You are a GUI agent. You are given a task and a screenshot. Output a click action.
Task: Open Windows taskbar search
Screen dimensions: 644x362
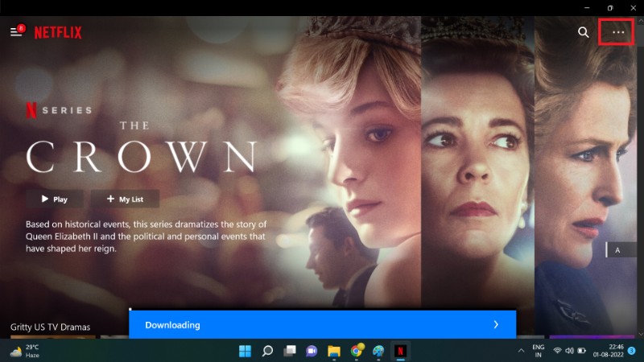(x=267, y=351)
